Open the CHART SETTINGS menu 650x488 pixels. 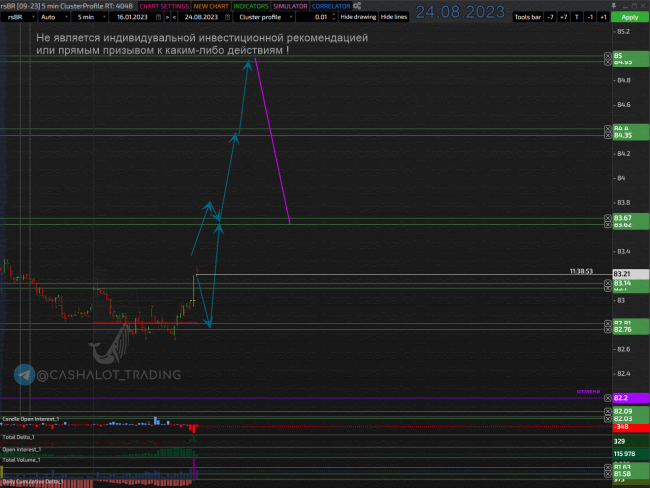pos(164,6)
